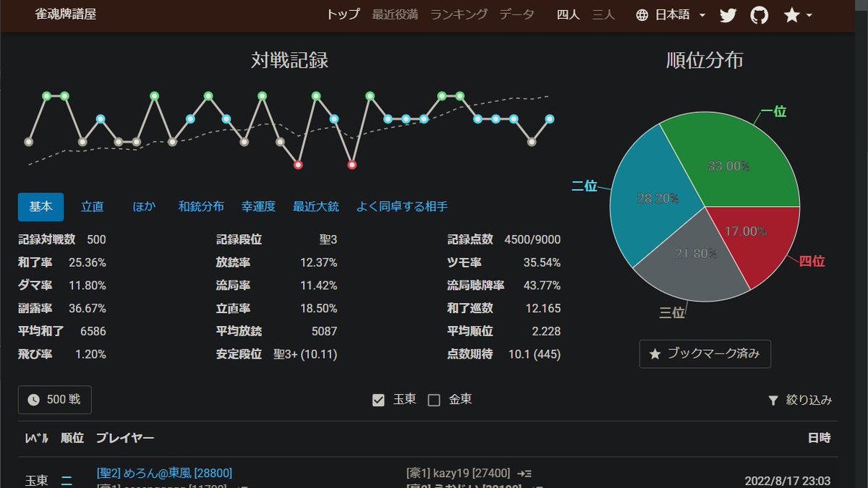Open the ランキング nav item

(459, 14)
